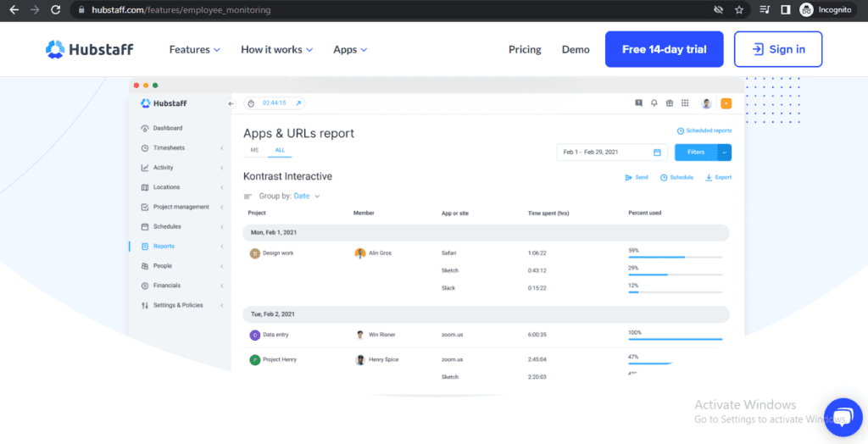868x444 pixels.
Task: Click the Timesheets clock icon
Action: point(145,147)
